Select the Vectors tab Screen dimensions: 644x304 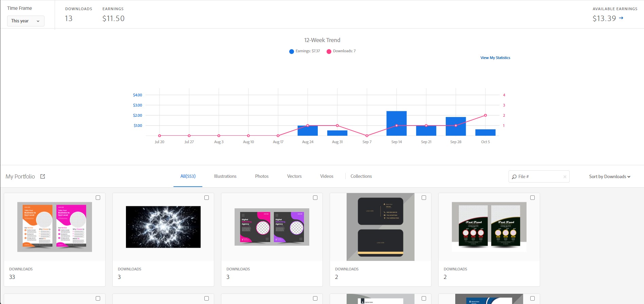[294, 176]
